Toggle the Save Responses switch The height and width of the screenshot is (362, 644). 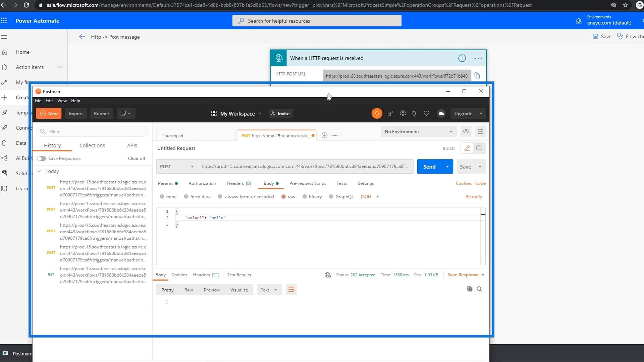tap(41, 159)
